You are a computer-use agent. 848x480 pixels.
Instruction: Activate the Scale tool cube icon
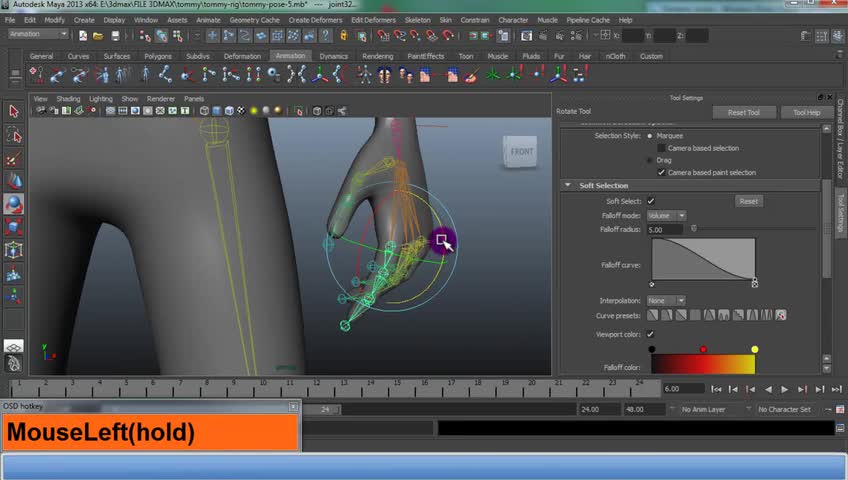(x=14, y=227)
